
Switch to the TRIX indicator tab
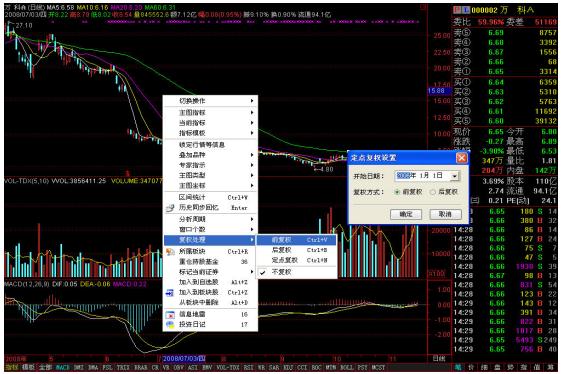(x=123, y=368)
